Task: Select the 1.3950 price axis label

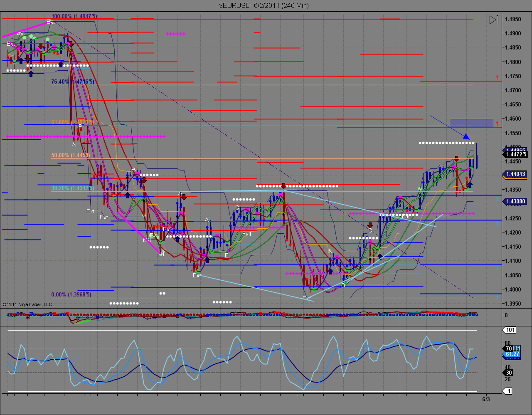Action: point(513,304)
